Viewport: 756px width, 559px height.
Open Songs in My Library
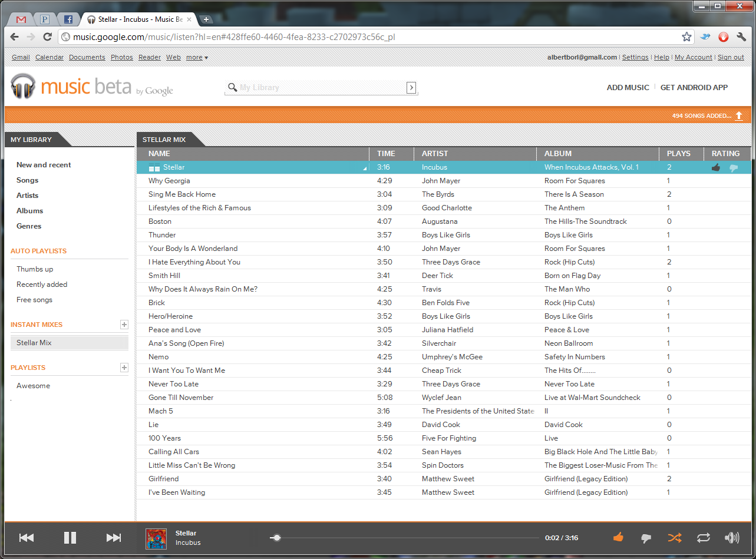[x=27, y=180]
